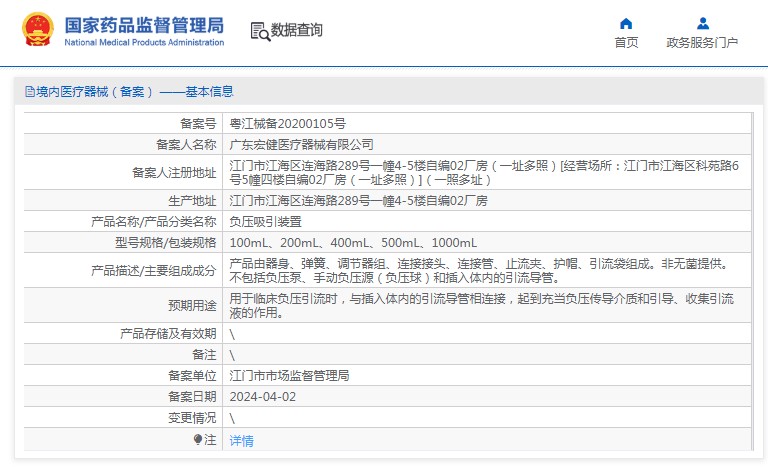Screen dimensions: 768x467
Task: Click 型号规格/包装规格 label
Action: [x=166, y=243]
